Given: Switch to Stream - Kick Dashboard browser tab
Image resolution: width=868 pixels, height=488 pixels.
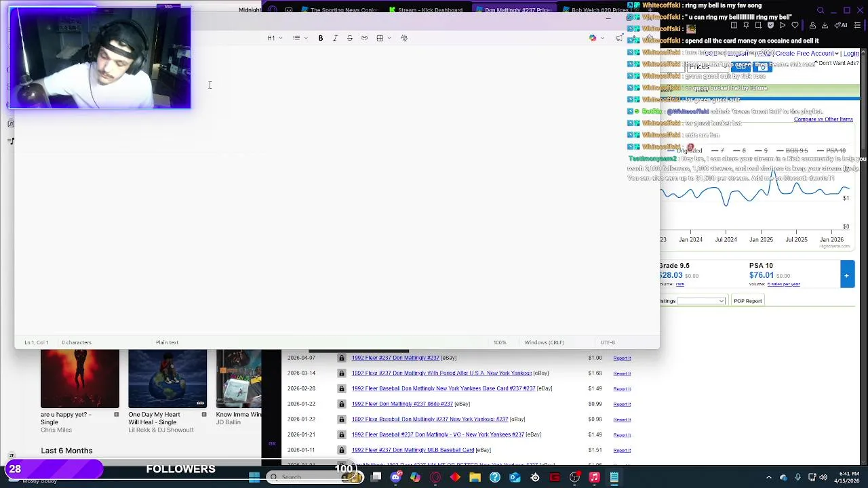Looking at the screenshot, I should click(x=426, y=10).
